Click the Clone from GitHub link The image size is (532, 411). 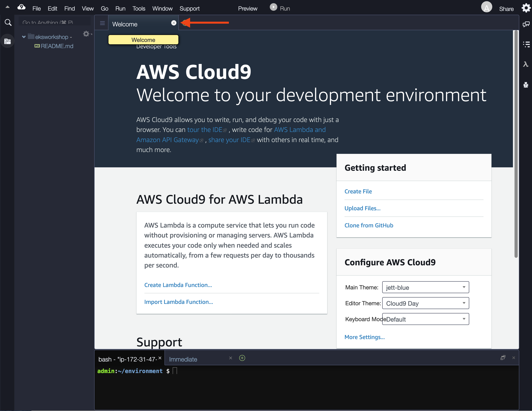click(x=369, y=225)
